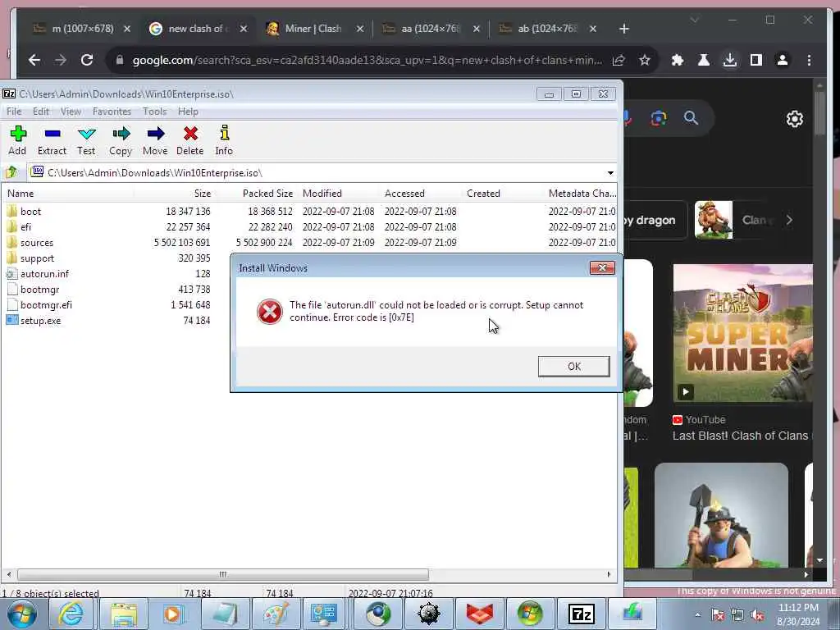Close the Install Windows error dialog
840x630 pixels.
click(602, 268)
